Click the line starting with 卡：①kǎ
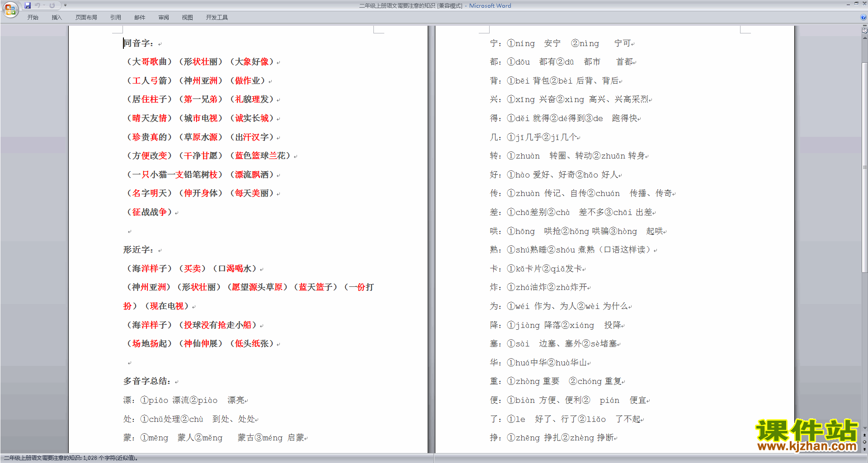Viewport: 868px width, 463px height. click(x=538, y=269)
